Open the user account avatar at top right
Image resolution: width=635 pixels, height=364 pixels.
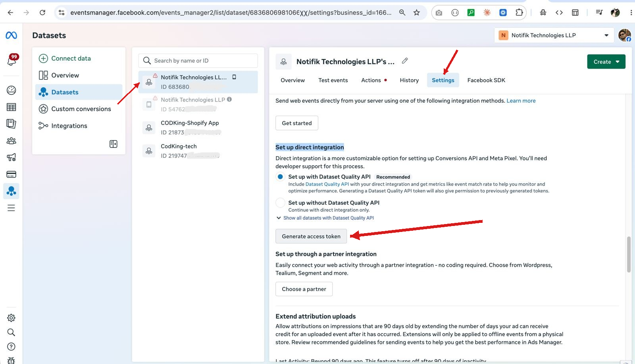click(625, 35)
